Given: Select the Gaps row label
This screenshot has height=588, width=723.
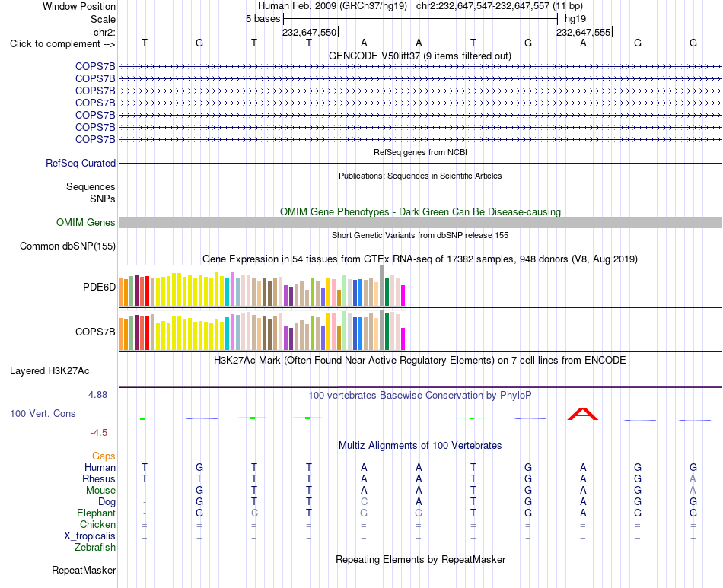Looking at the screenshot, I should (104, 456).
